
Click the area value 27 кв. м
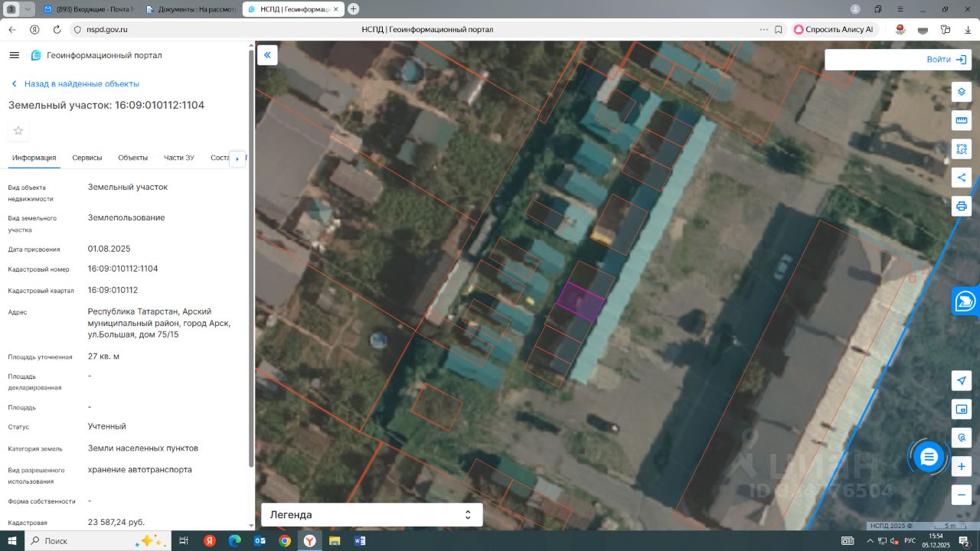103,357
